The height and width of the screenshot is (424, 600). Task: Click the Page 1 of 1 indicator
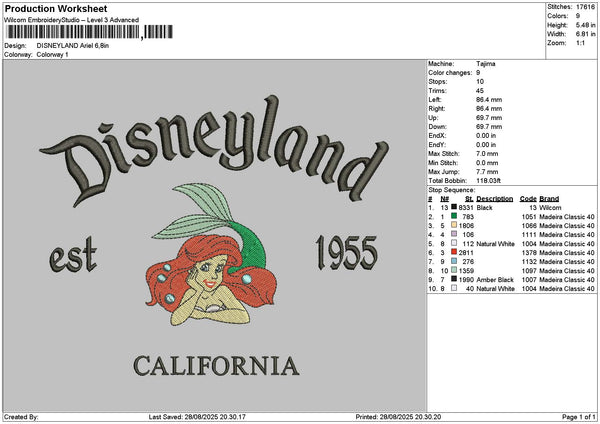tap(579, 417)
